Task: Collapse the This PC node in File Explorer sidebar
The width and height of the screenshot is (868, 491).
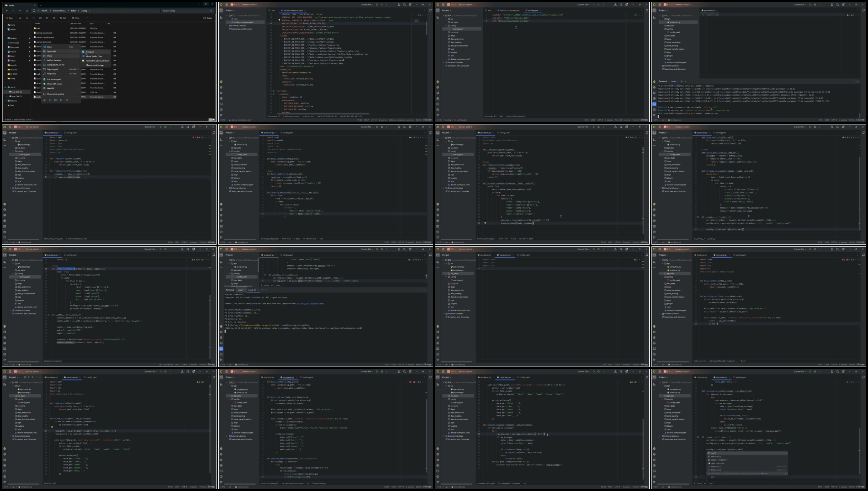Action: point(5,88)
